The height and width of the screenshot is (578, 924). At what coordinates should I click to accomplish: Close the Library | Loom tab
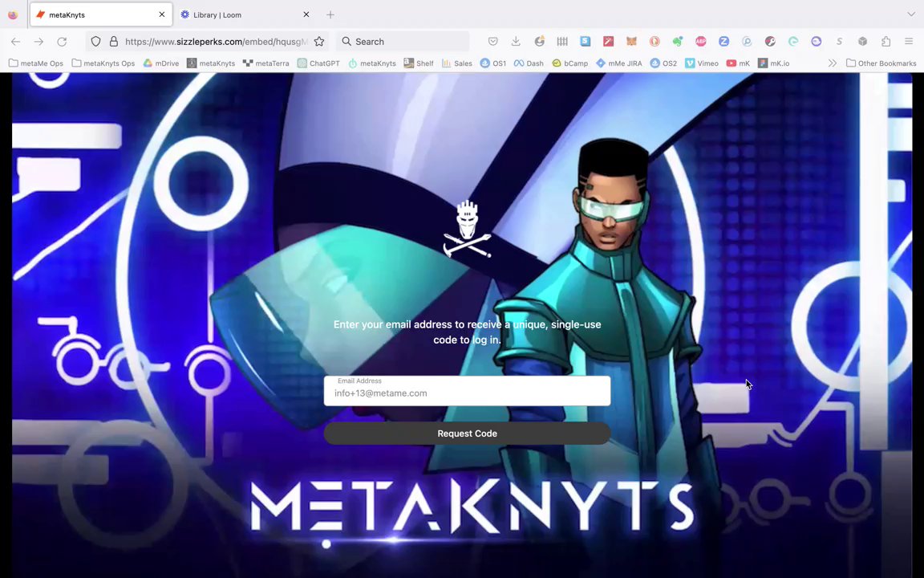(306, 14)
